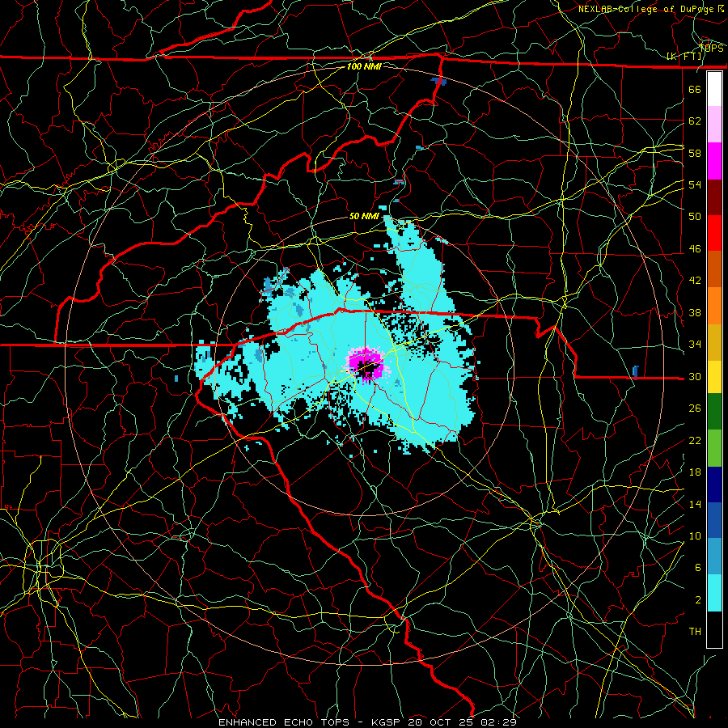The image size is (728, 728).
Task: Click the 6 value on the scale
Action: (698, 568)
